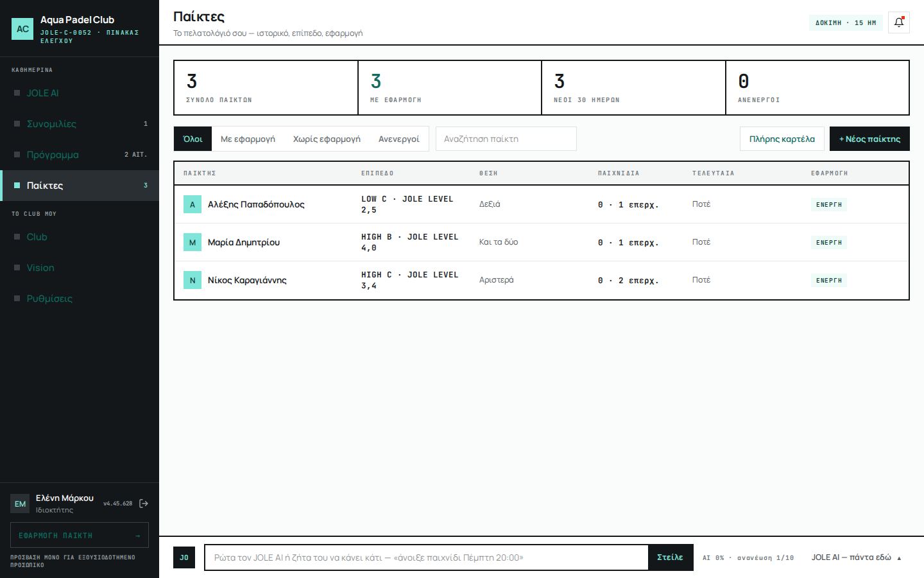Click the EM user avatar
This screenshot has height=578, width=924.
point(21,504)
